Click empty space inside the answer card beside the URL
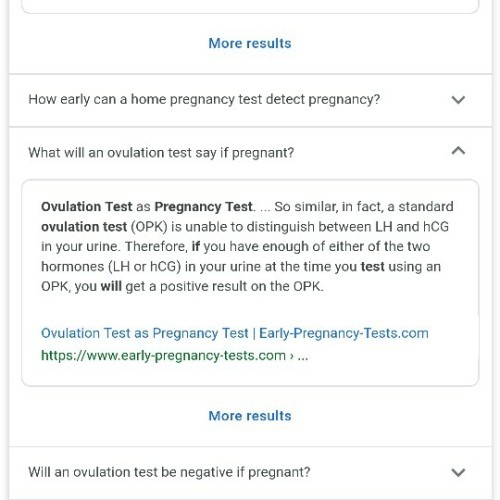500x500 pixels. tap(393, 356)
